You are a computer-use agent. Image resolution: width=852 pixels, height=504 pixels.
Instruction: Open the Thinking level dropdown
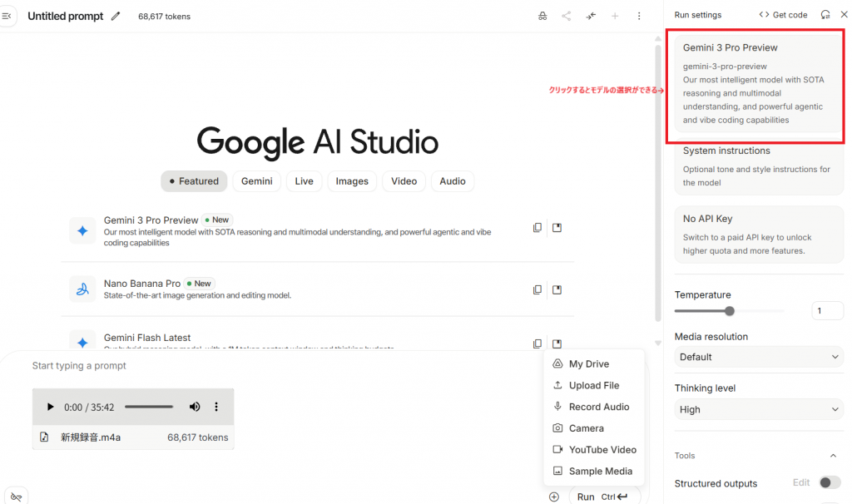(759, 409)
